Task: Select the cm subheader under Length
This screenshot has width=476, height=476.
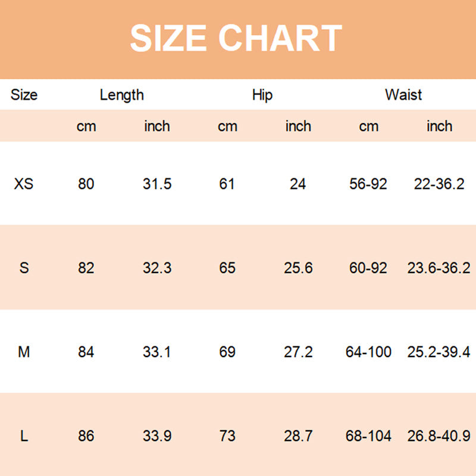Action: pos(86,126)
